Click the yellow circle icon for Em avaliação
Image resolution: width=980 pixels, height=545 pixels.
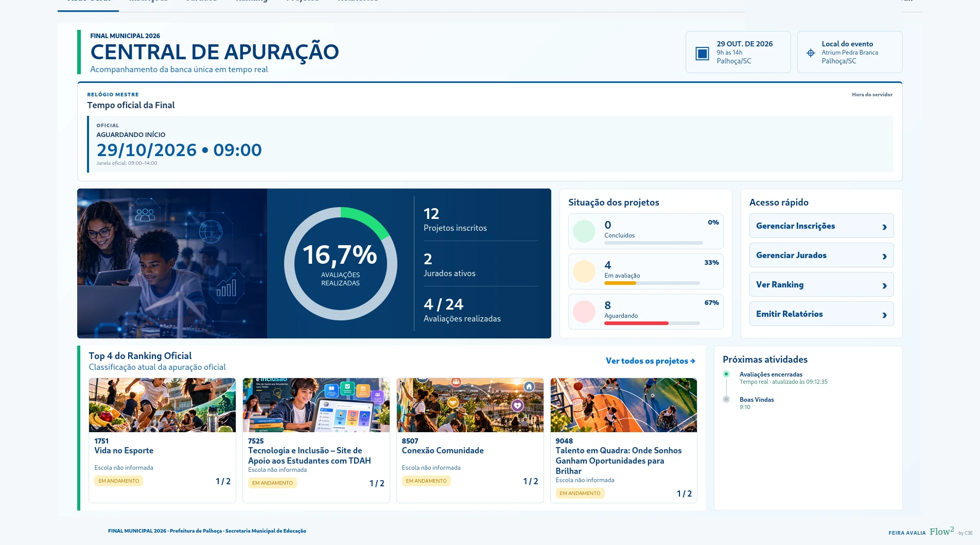tap(584, 271)
